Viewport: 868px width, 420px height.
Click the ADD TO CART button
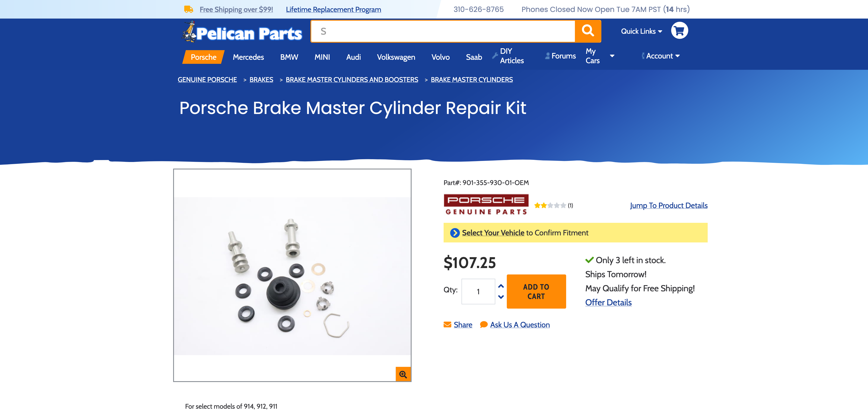536,291
